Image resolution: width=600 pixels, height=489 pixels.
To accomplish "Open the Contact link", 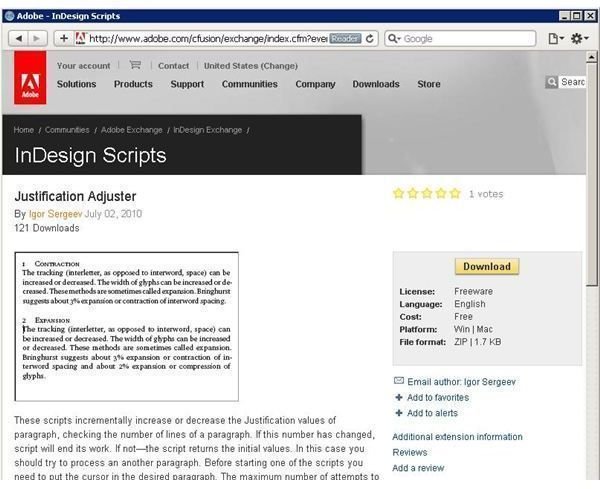I will (173, 66).
